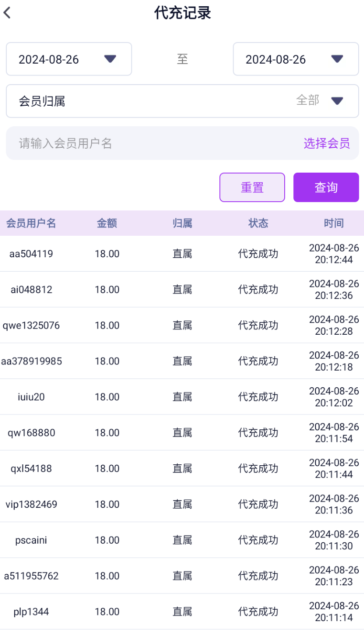The image size is (364, 635).
Task: Click the 金额 column header
Action: (107, 223)
